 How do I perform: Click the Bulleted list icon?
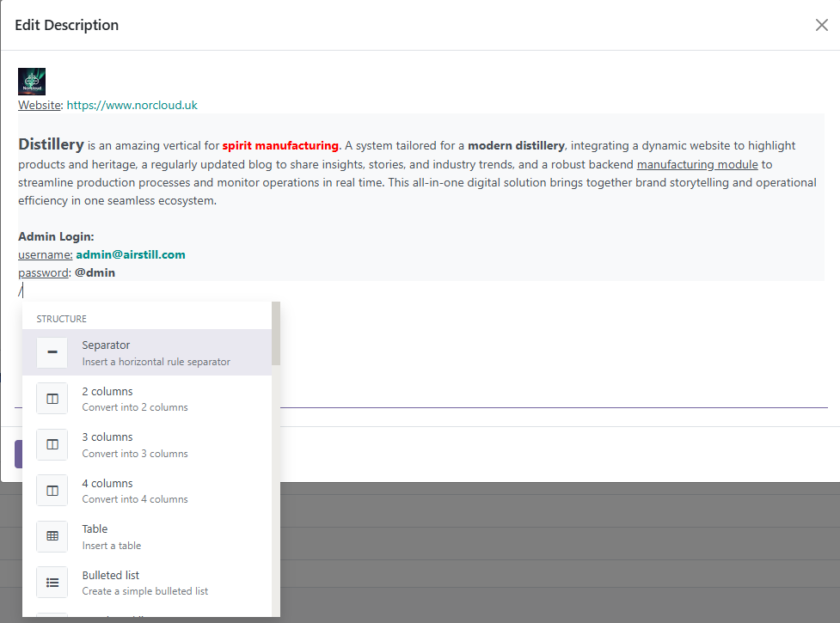pyautogui.click(x=52, y=583)
